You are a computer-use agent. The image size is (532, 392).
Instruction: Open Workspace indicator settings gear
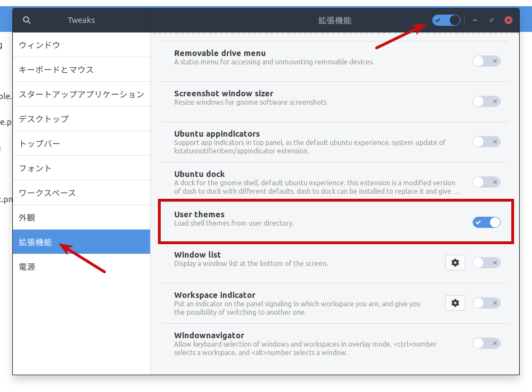(455, 303)
